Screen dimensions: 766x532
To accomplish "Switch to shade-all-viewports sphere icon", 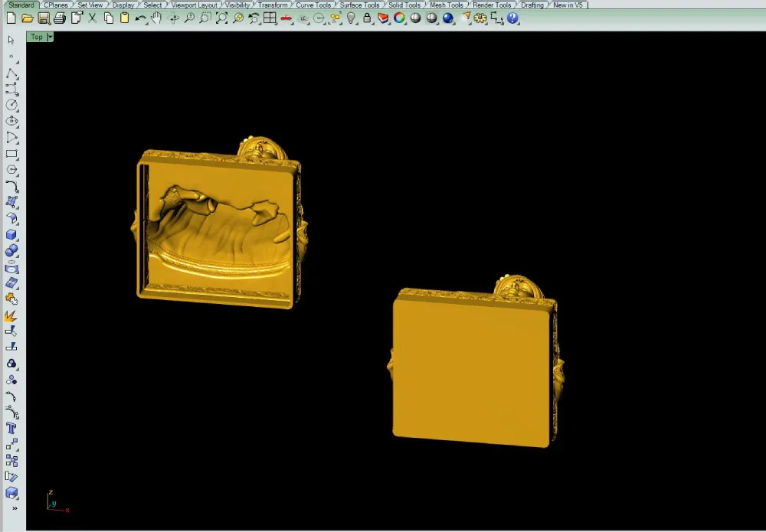I will (432, 18).
